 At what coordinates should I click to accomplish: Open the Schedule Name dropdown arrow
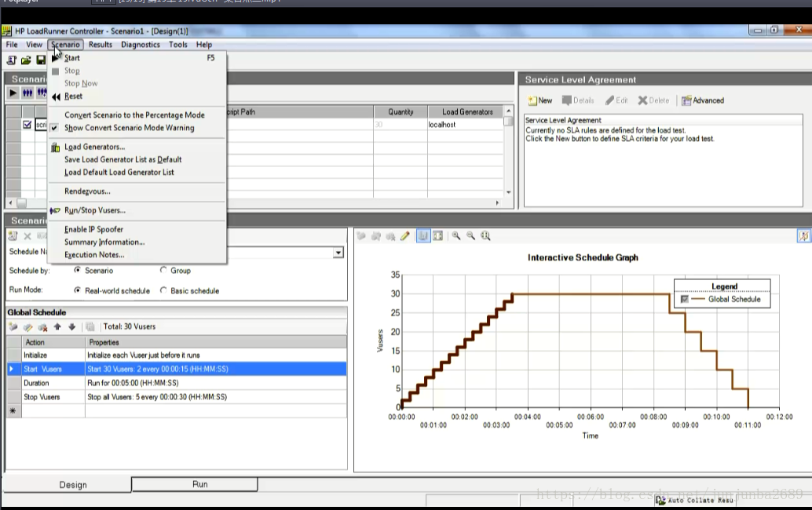338,253
